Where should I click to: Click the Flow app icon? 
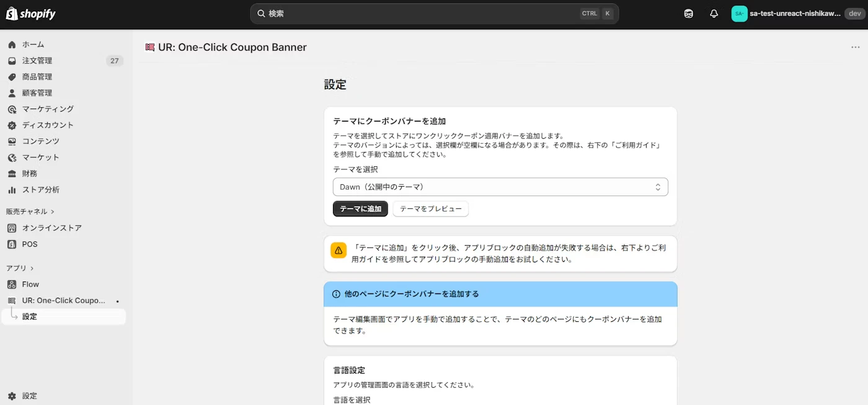point(12,285)
